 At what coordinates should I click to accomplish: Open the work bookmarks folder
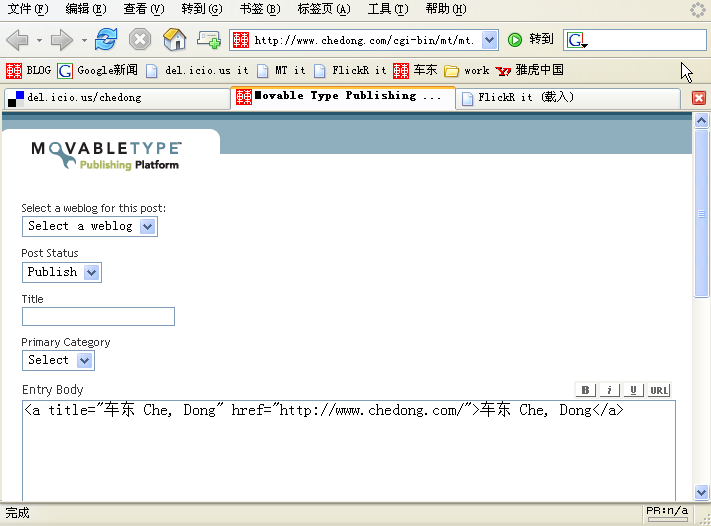pyautogui.click(x=467, y=70)
